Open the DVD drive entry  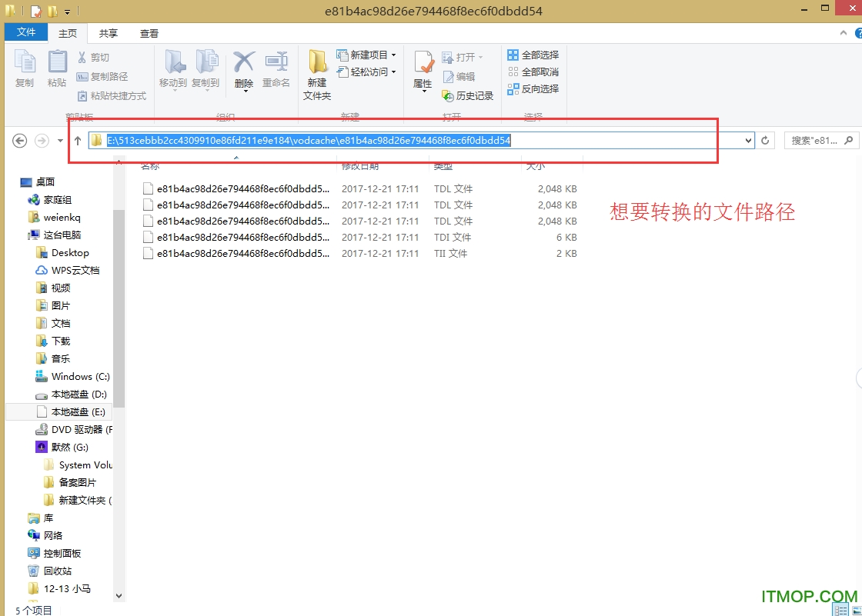[x=74, y=429]
